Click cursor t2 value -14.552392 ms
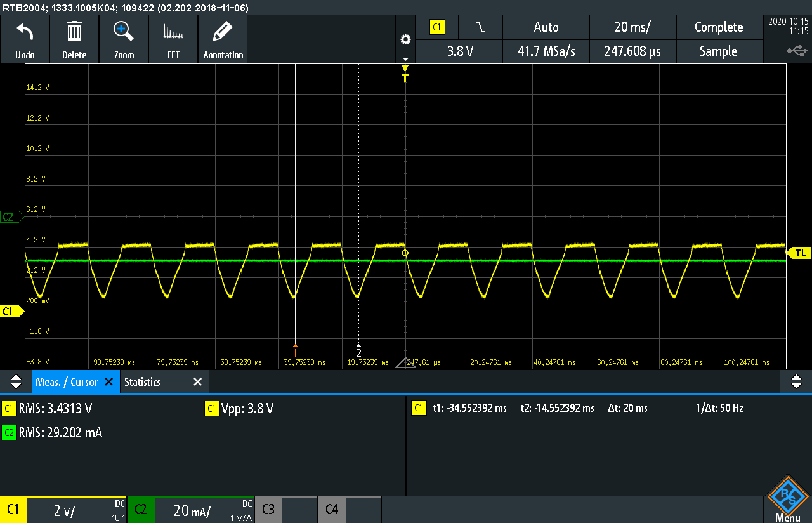812x523 pixels. click(x=557, y=408)
